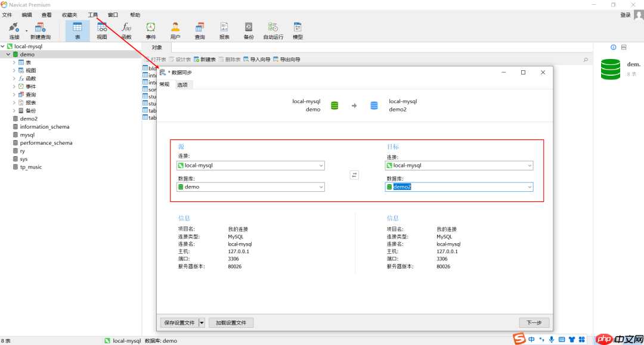
Task: Click the 自动运行 (Automation) toolbar icon
Action: pos(273,30)
